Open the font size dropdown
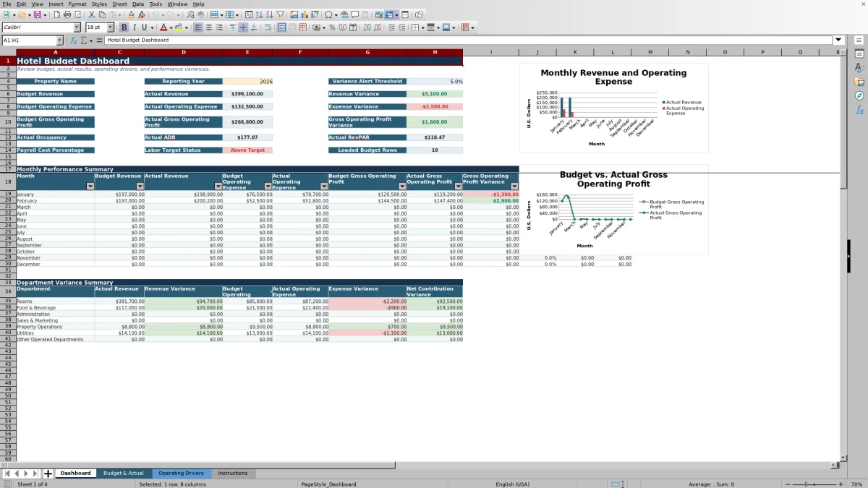Image resolution: width=868 pixels, height=488 pixels. [111, 27]
